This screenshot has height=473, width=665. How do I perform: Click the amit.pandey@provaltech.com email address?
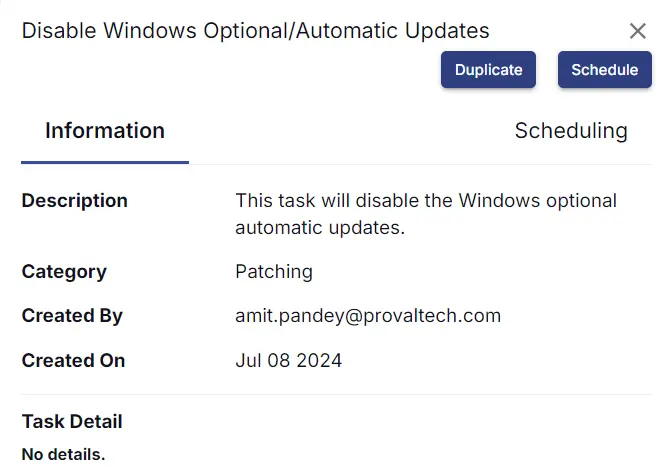(x=368, y=316)
